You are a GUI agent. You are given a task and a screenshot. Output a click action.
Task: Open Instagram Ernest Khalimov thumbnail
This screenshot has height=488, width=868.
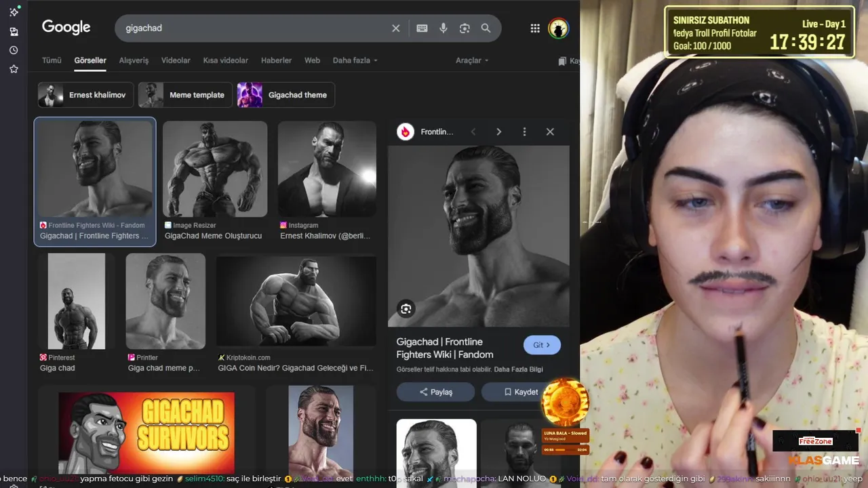(x=327, y=169)
